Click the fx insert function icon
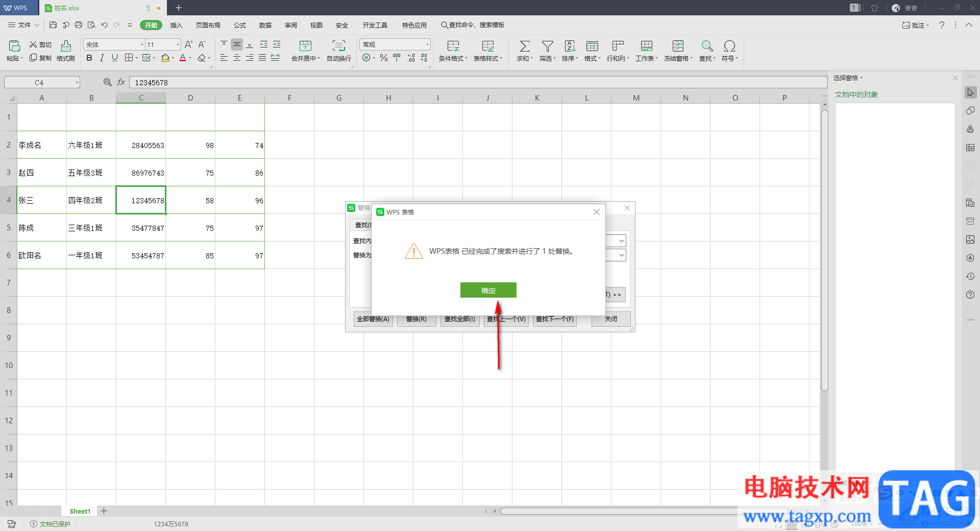Image resolution: width=980 pixels, height=531 pixels. coord(121,82)
